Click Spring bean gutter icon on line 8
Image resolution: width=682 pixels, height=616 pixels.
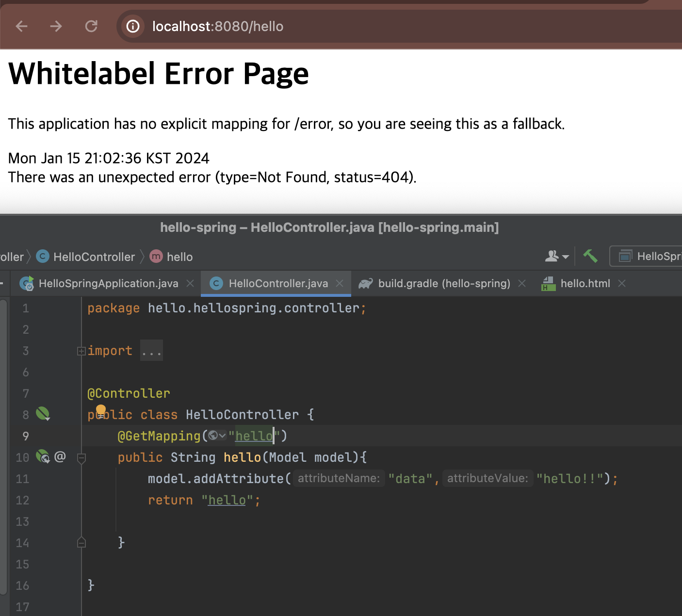(43, 414)
